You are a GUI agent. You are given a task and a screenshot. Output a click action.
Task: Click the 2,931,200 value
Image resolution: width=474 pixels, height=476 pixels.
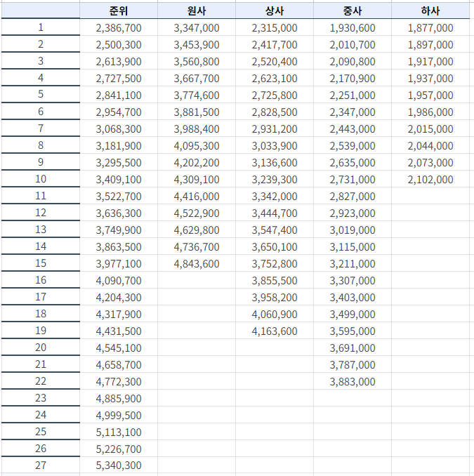[275, 129]
